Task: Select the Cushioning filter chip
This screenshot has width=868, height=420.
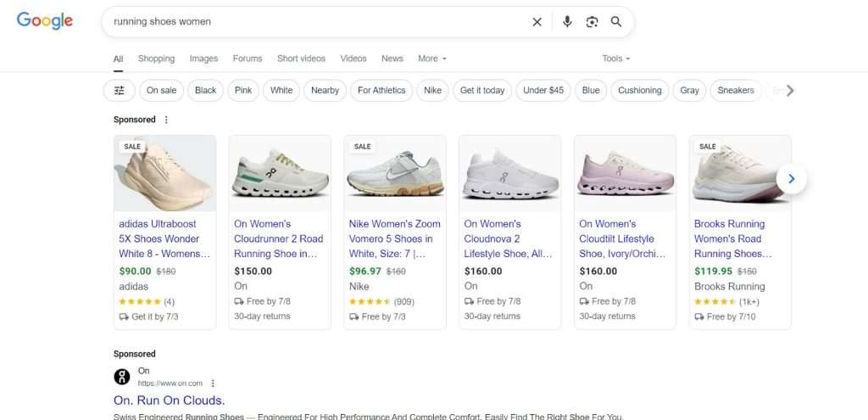Action: [x=640, y=90]
